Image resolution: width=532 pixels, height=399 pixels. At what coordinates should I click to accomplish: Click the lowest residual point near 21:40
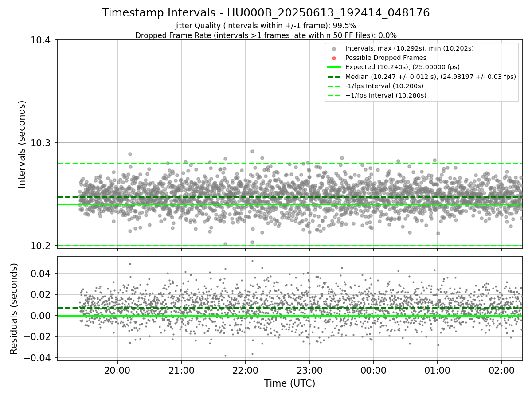tap(225, 356)
